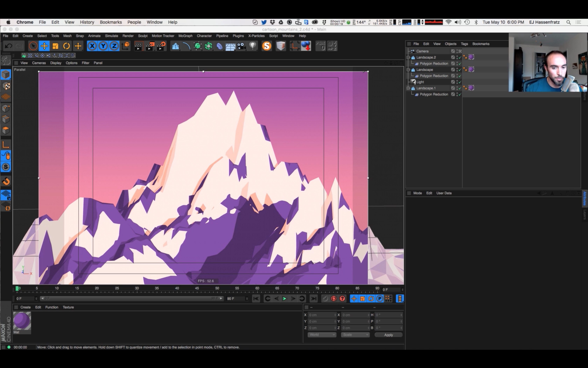Go to end of animation button

tap(314, 299)
